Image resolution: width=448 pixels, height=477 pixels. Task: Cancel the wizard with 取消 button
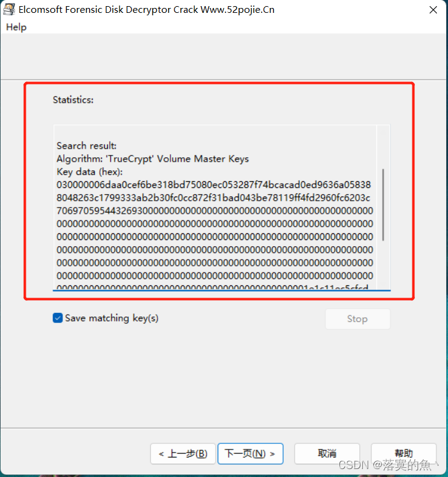327,454
